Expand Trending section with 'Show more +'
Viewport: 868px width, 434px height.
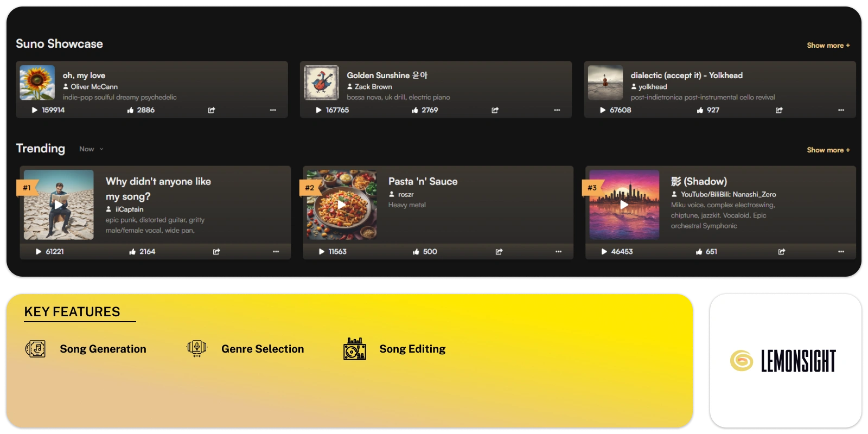pos(828,150)
